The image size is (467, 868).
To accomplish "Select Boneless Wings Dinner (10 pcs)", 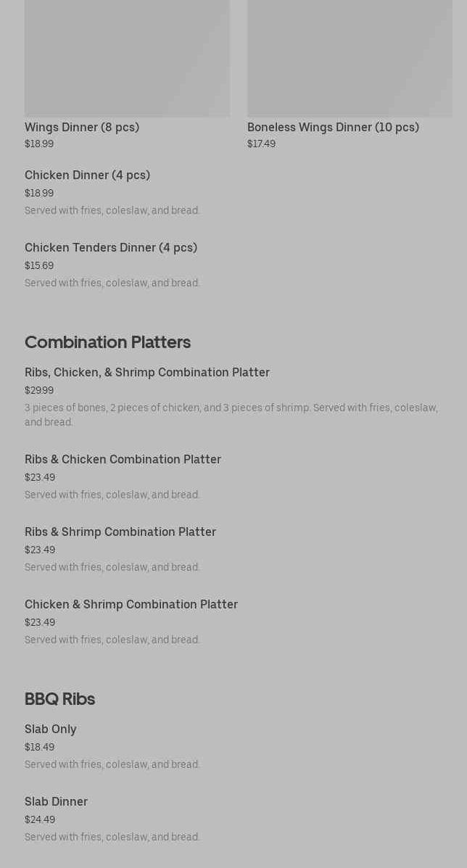I will tap(333, 128).
